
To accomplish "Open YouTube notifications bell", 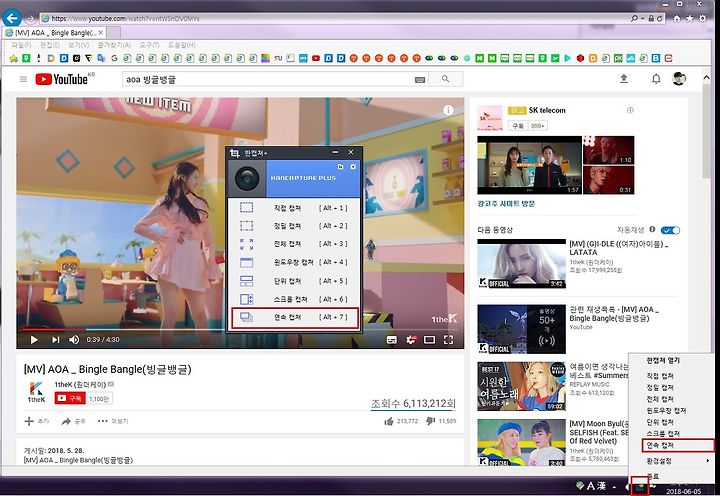I will (656, 79).
